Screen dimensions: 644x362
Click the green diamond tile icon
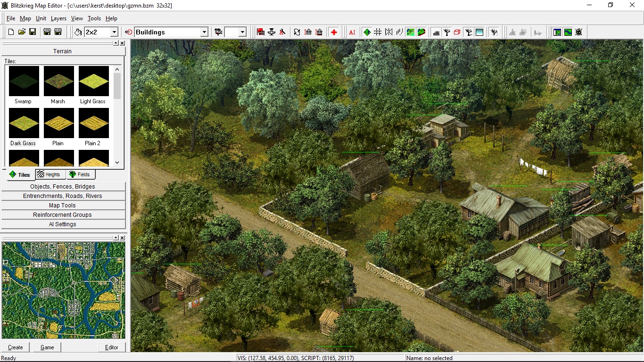pos(367,32)
